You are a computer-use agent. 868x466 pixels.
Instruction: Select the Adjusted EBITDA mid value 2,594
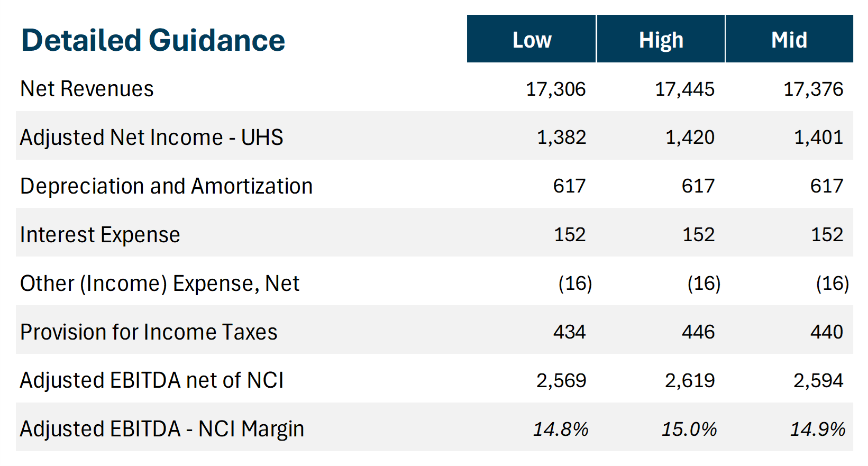(818, 381)
